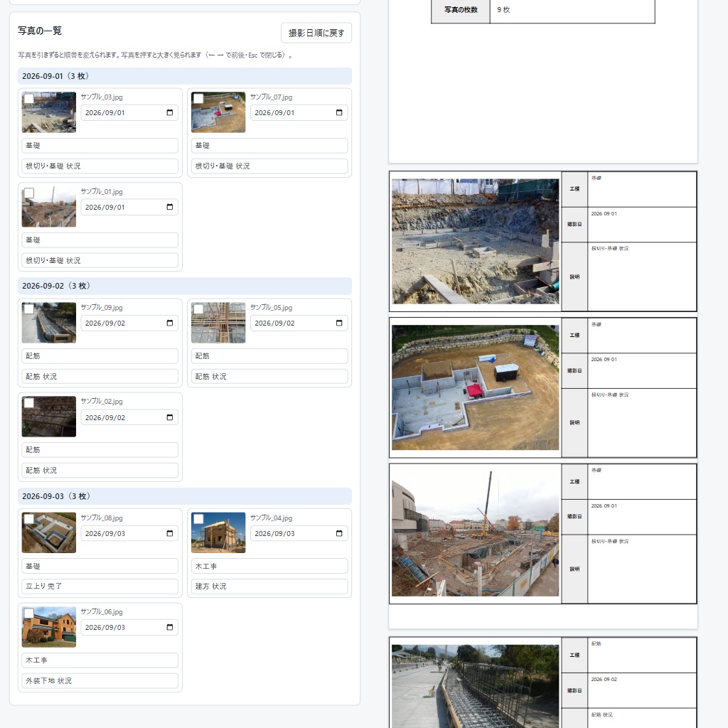Viewport: 728px width, 728px height.
Task: Tick the checkbox on サンプル_03.jpg thumbnail
Action: coord(28,98)
